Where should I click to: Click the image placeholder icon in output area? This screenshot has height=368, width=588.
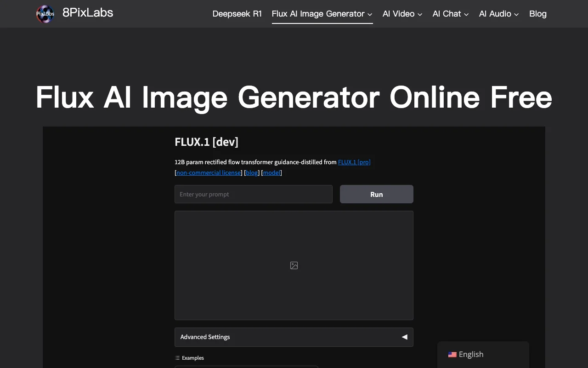pos(294,265)
